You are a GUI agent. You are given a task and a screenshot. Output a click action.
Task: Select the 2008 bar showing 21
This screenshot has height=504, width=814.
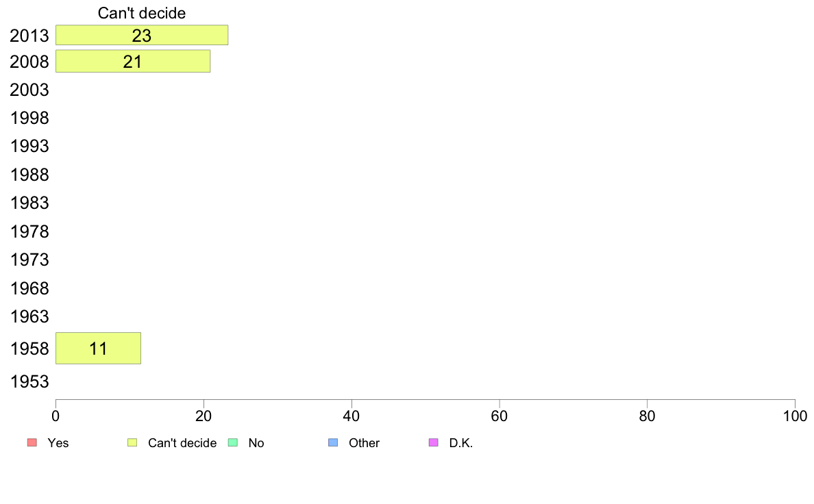click(x=133, y=61)
